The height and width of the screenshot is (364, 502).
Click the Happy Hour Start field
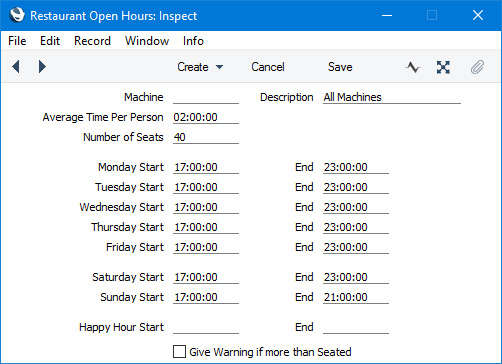(x=206, y=327)
